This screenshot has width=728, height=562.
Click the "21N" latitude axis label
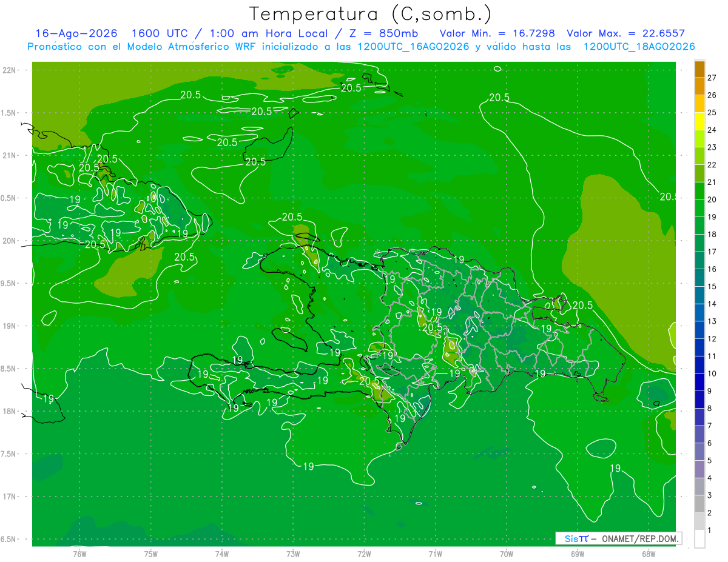[10, 155]
